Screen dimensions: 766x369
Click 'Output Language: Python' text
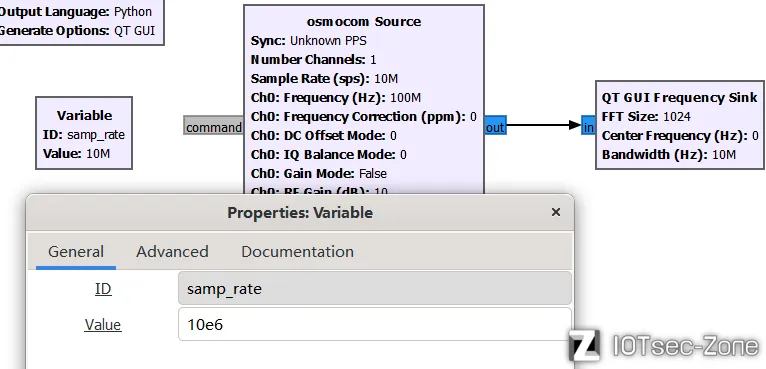tap(76, 12)
